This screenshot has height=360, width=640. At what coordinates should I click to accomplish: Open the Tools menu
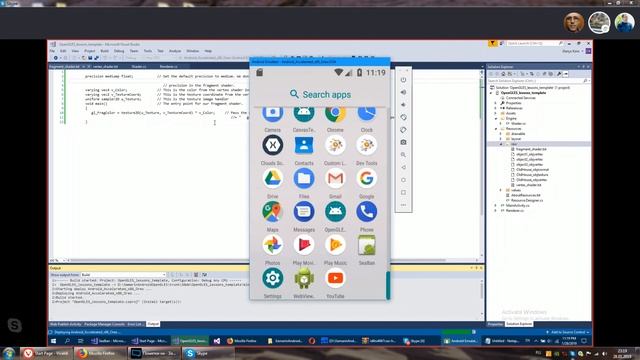point(147,51)
